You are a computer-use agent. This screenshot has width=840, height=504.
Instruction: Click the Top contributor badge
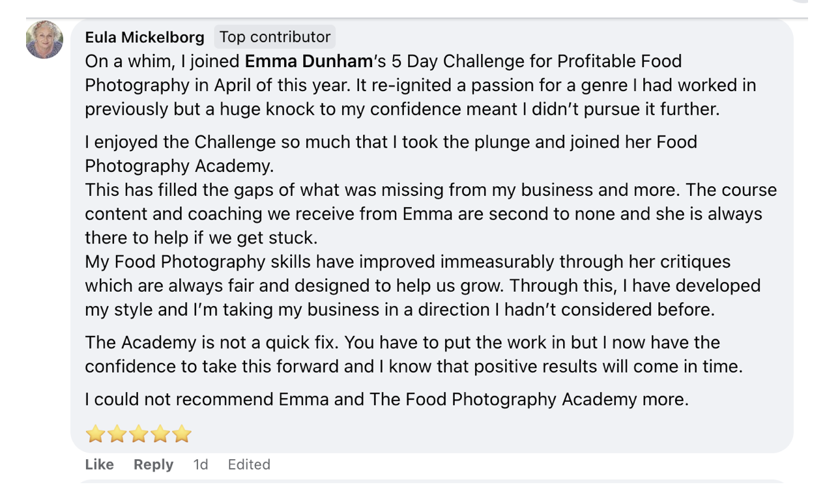274,37
